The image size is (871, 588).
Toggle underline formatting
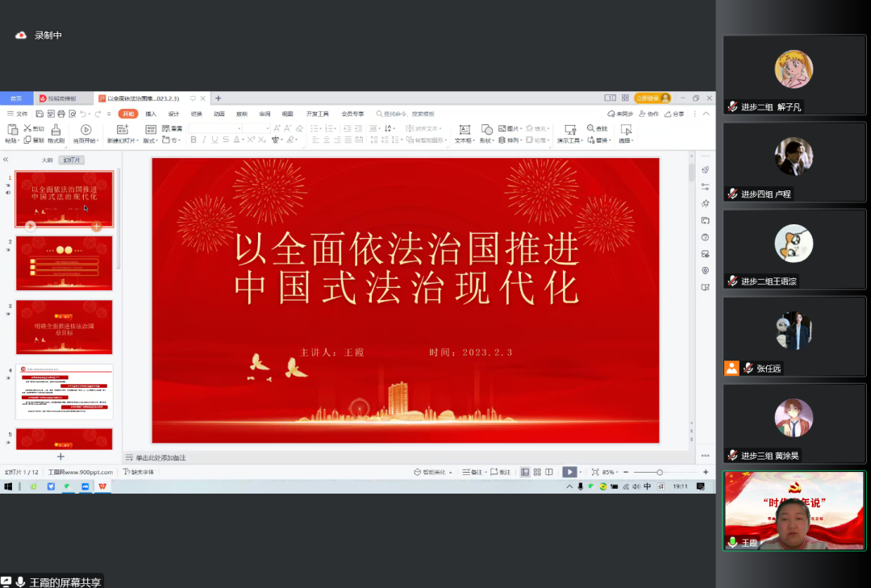click(215, 140)
